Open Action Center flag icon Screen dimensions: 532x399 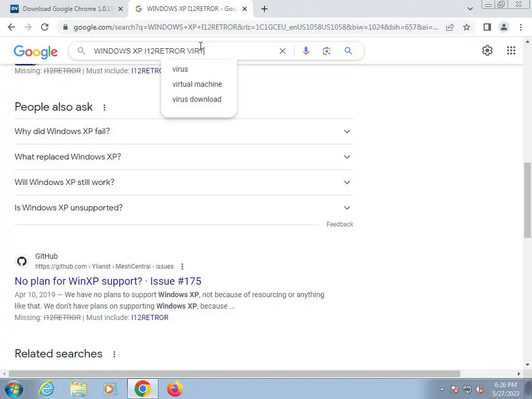click(454, 390)
